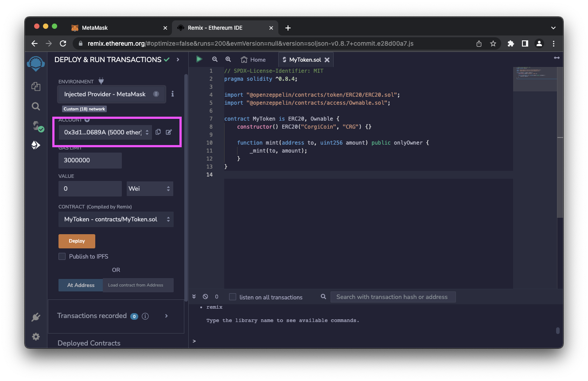Click the orange Deploy button
Image resolution: width=588 pixels, height=381 pixels.
77,241
